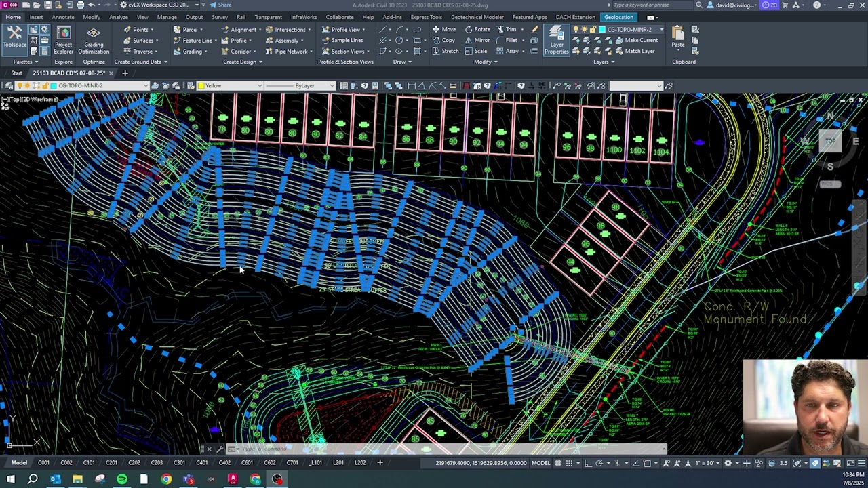Screen dimensions: 868x488
Task: Select the Rotate tool
Action: tap(477, 29)
